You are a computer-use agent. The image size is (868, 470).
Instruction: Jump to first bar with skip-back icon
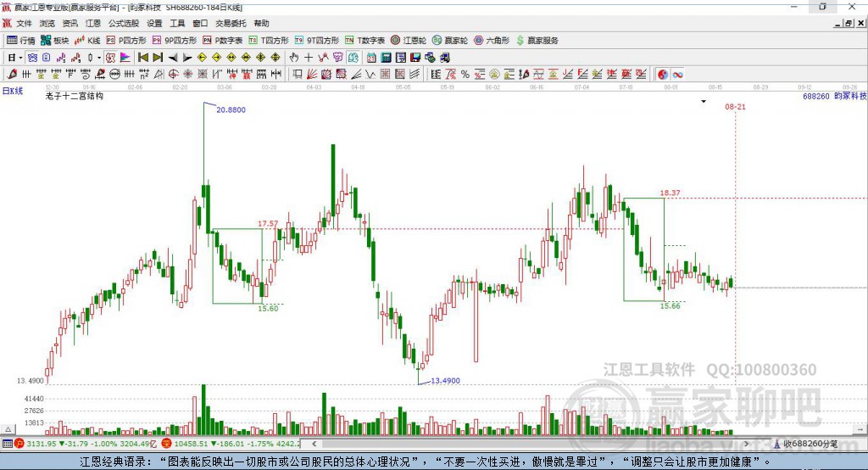(x=142, y=58)
